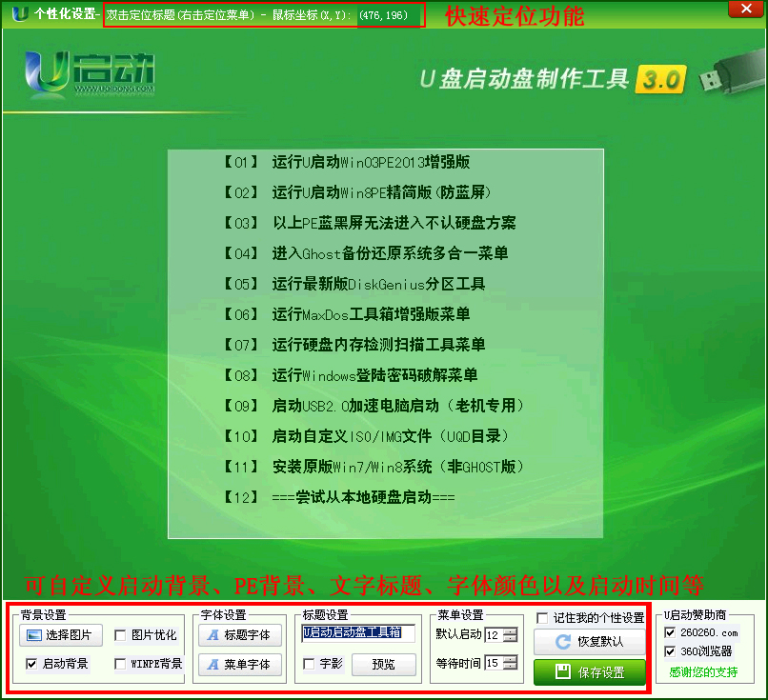Select menu entry 09 启动USB2.0加速
This screenshot has width=768, height=700.
pyautogui.click(x=374, y=406)
